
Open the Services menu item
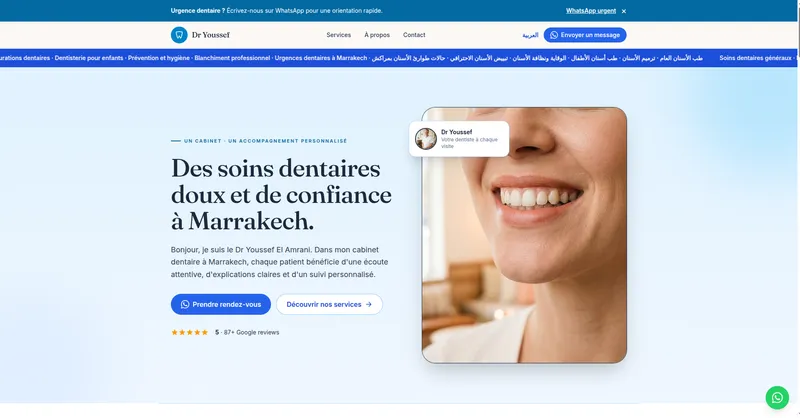[x=339, y=35]
